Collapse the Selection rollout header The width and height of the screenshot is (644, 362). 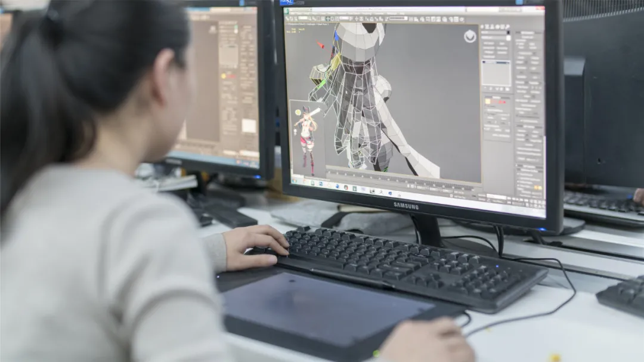point(496,97)
